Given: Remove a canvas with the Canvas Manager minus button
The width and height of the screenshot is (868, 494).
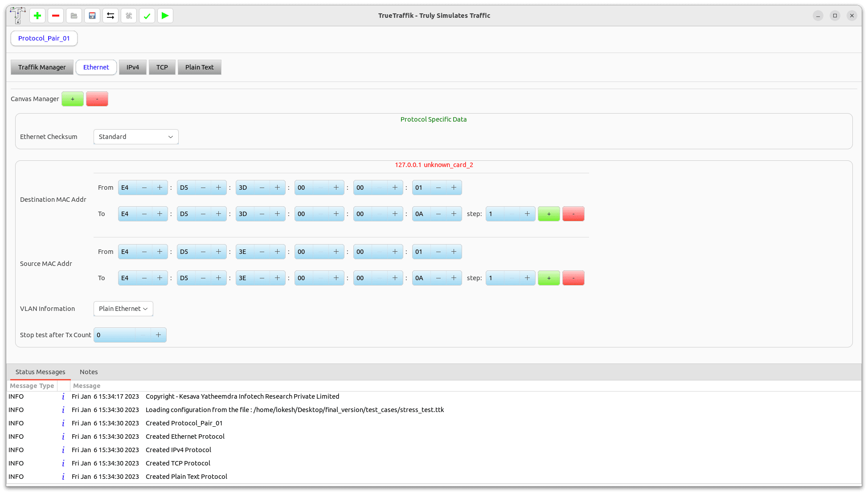Looking at the screenshot, I should 97,98.
